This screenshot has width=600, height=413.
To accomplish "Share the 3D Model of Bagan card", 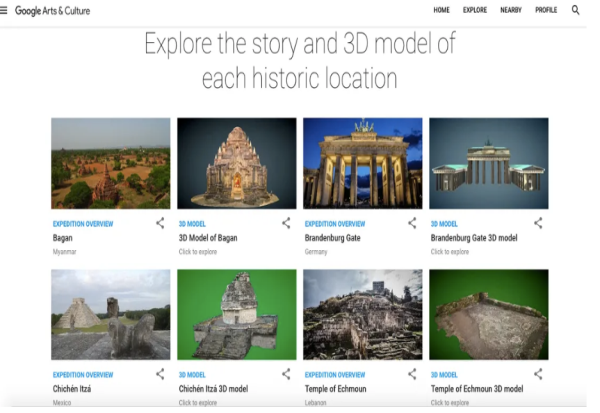I will [286, 223].
